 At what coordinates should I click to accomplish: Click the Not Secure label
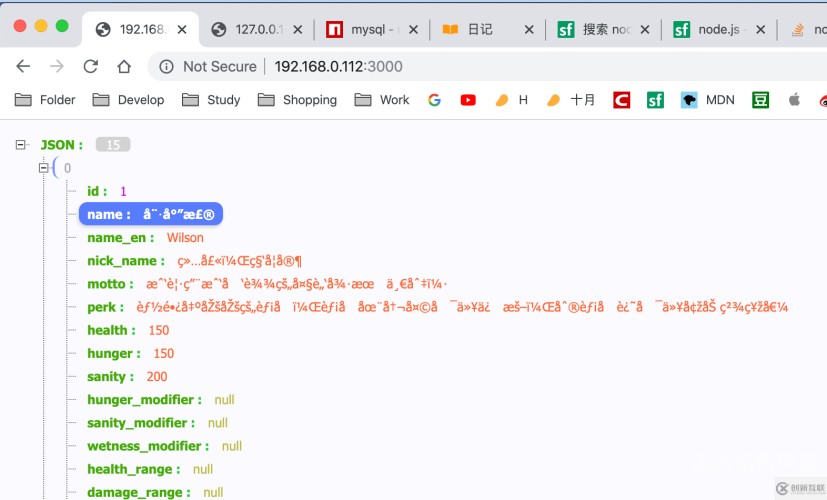[220, 66]
